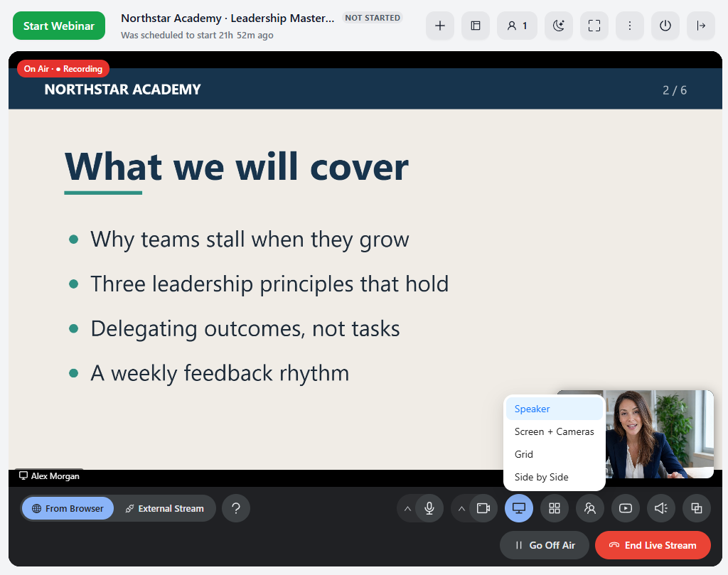The image size is (728, 575).
Task: Expand microphone options chevron
Action: (x=407, y=509)
